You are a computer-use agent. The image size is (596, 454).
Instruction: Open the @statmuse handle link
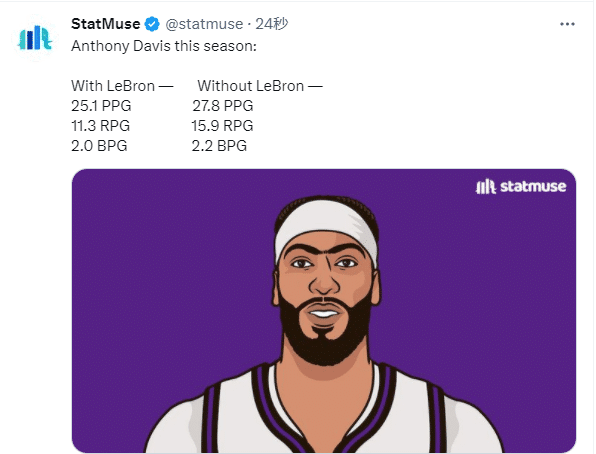[x=204, y=24]
